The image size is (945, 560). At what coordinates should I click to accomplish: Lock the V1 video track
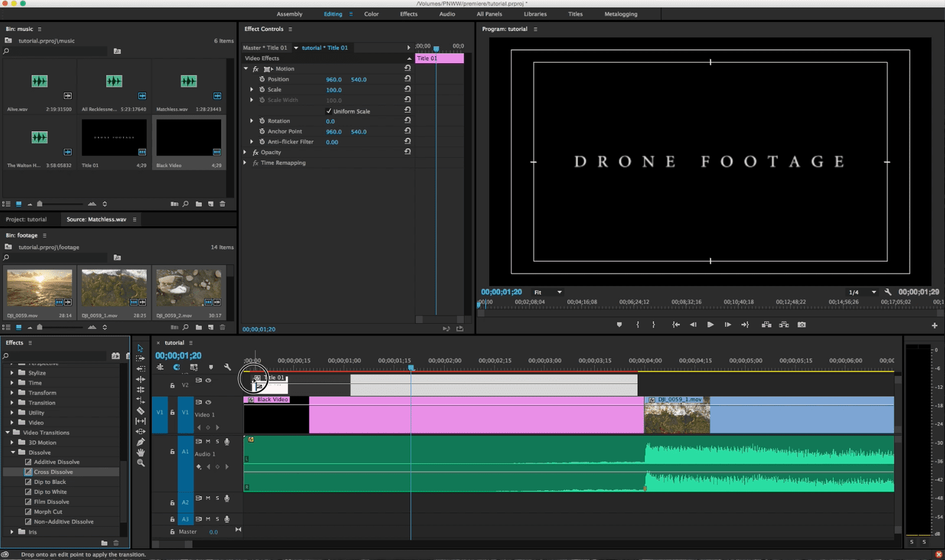pos(172,412)
